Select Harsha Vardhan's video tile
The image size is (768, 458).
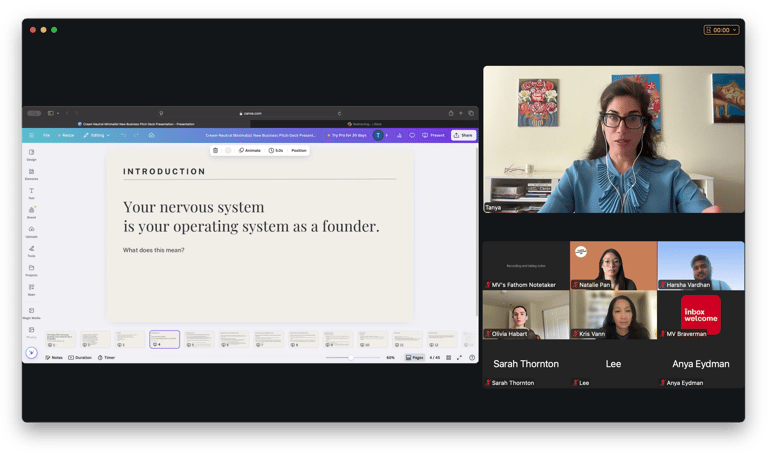tap(701, 265)
